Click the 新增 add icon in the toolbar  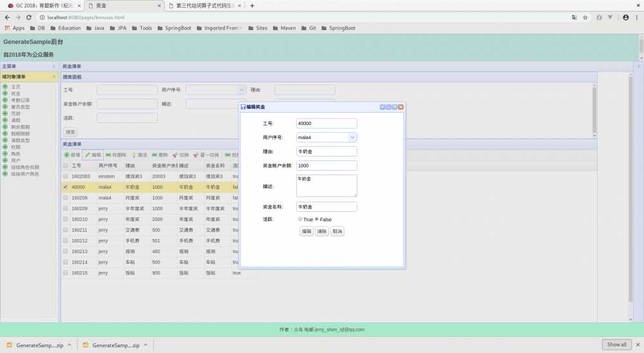(66, 155)
